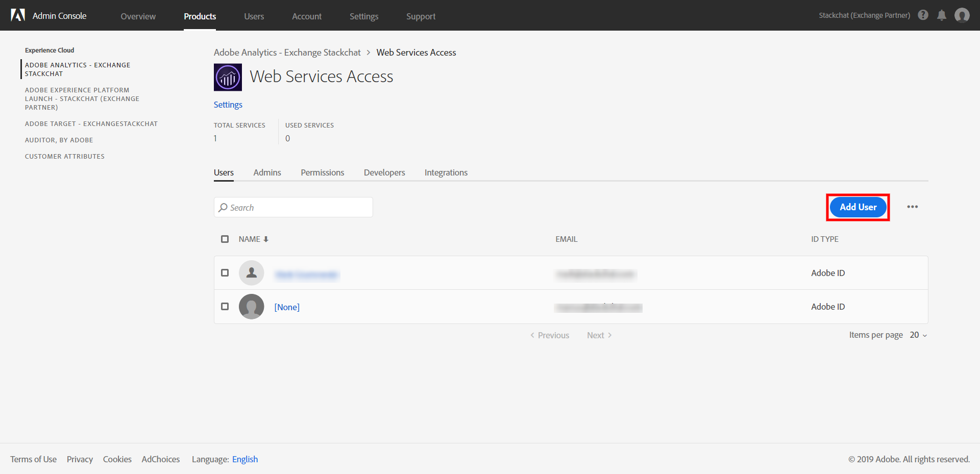Open the notifications bell icon
Screen dimensions: 980x474
pyautogui.click(x=942, y=15)
